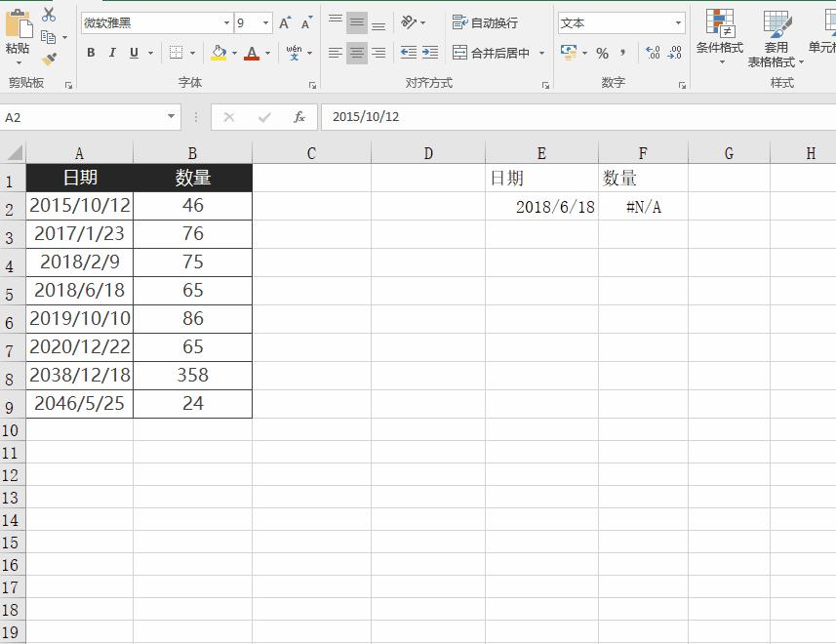Expand fill color dropdown arrow
The height and width of the screenshot is (644, 836).
234,53
